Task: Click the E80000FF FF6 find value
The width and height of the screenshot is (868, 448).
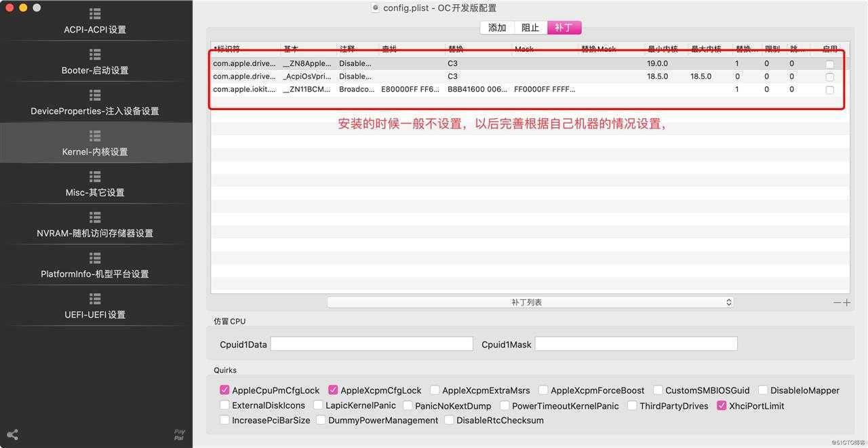Action: point(410,90)
